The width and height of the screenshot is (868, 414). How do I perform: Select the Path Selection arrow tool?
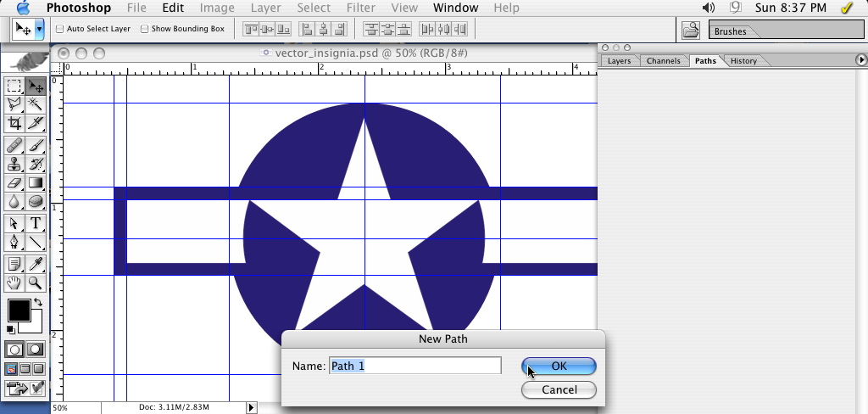tap(14, 223)
